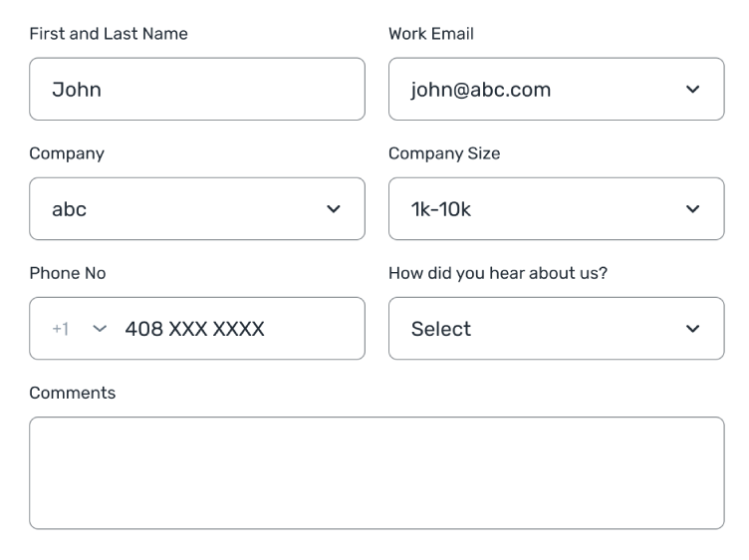Click the "Company Size" label text
Screen dimensions: 749x560
click(444, 153)
